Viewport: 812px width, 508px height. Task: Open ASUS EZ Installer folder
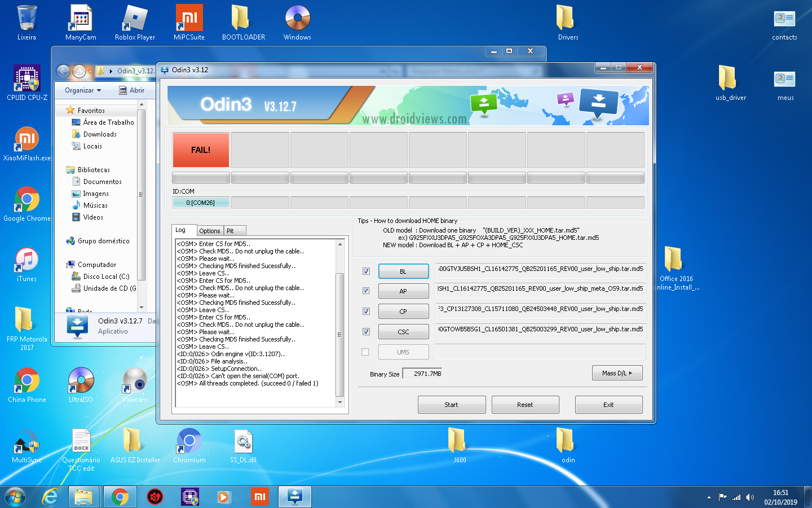coord(135,445)
